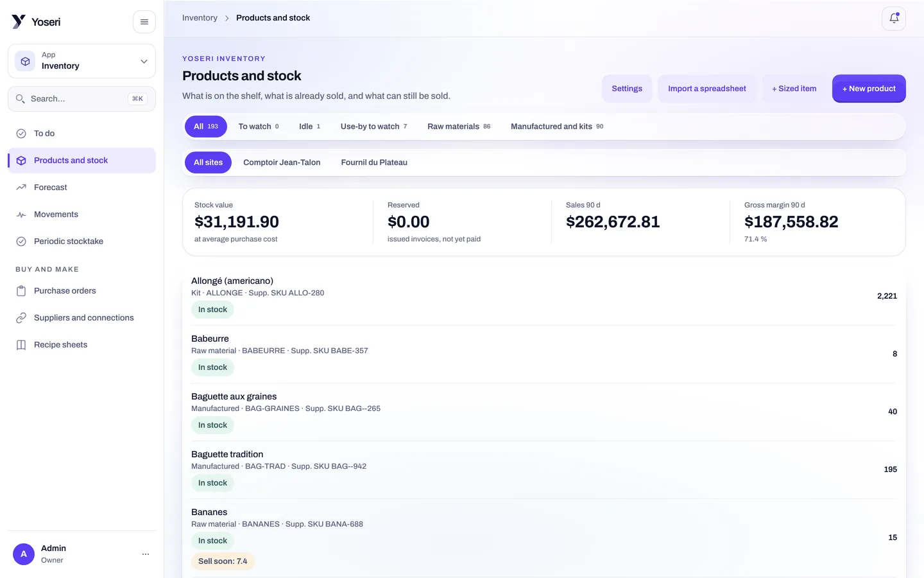Click the To do checkmark icon
This screenshot has height=578, width=924.
click(x=21, y=134)
